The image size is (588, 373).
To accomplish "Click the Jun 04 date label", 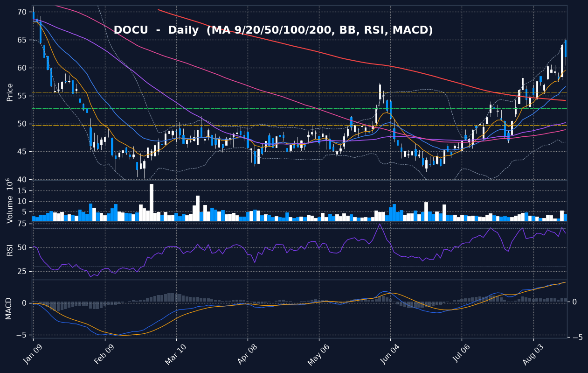I will (390, 355).
